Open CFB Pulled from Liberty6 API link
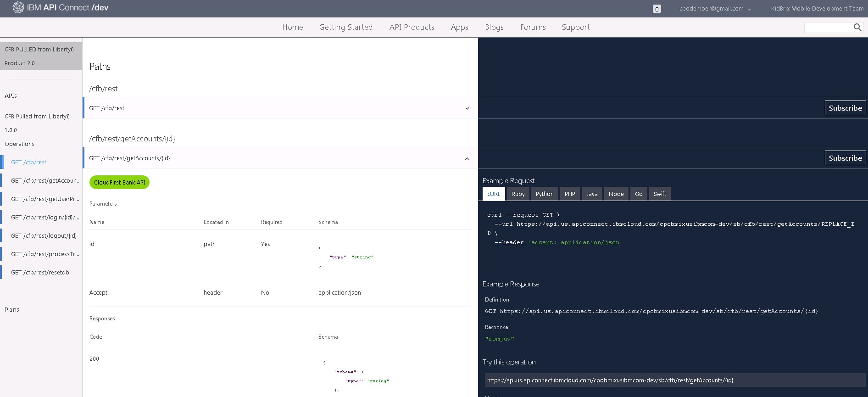 coord(37,117)
